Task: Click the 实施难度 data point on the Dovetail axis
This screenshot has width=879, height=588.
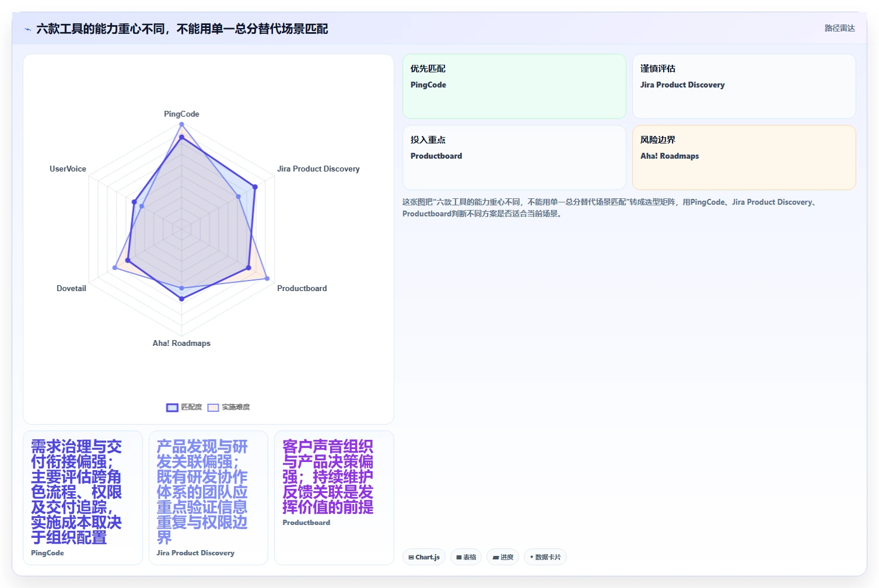Action: tap(114, 268)
